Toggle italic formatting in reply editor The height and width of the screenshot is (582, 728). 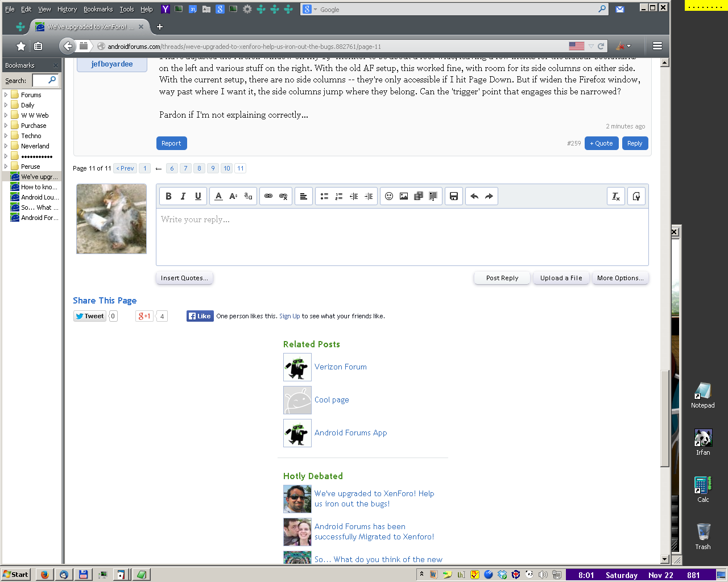tap(183, 196)
